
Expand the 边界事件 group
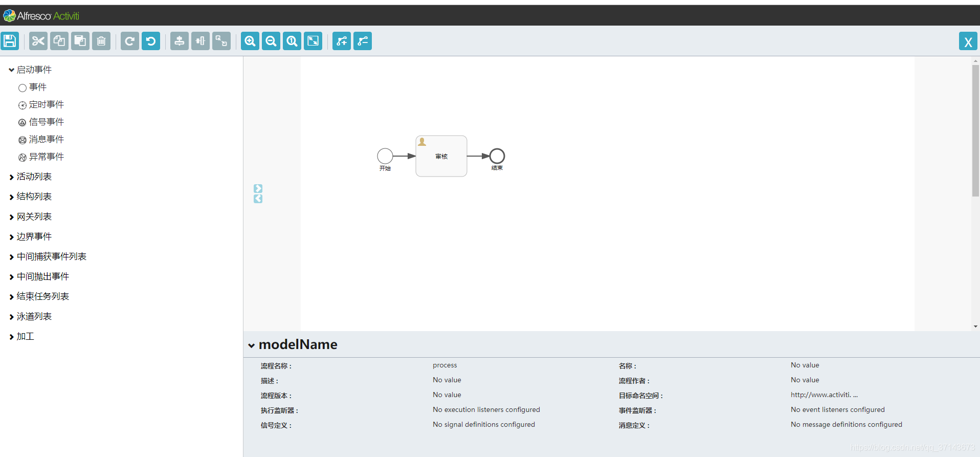[30, 237]
